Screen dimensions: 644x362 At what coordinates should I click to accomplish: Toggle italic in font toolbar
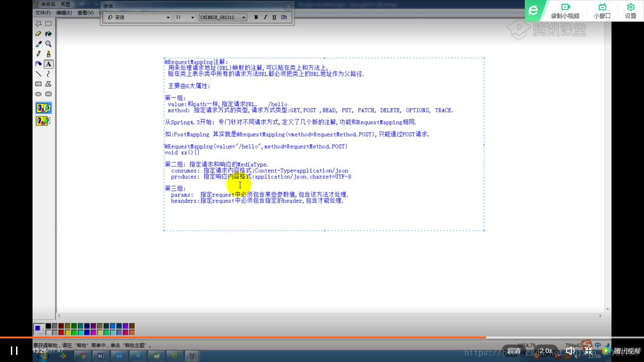[x=265, y=17]
